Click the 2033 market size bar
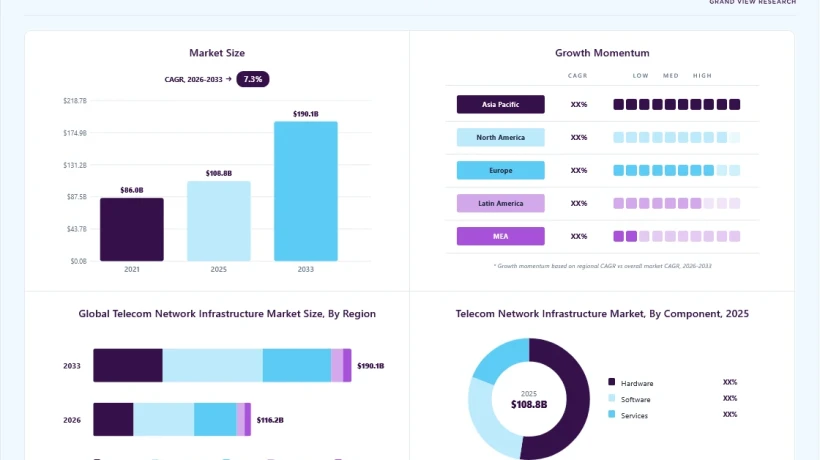This screenshot has height=460, width=820. (306, 191)
